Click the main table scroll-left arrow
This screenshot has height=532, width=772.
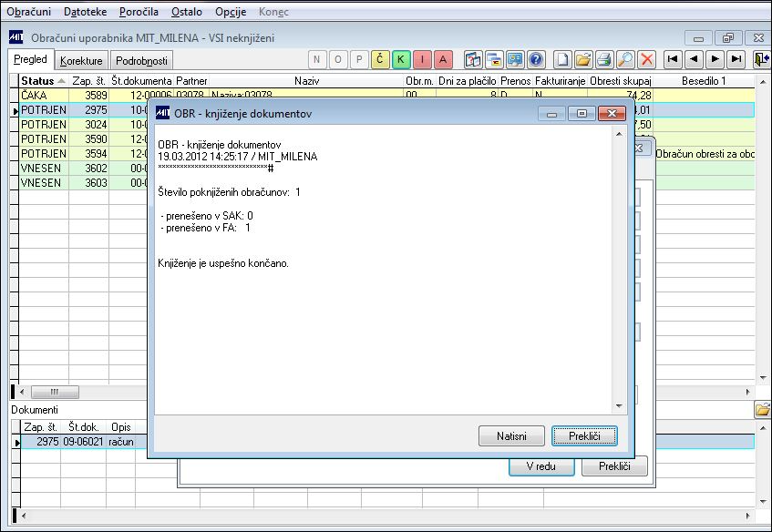coord(22,393)
